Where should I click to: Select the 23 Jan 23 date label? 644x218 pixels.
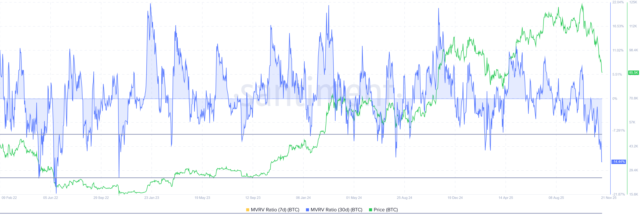click(151, 198)
